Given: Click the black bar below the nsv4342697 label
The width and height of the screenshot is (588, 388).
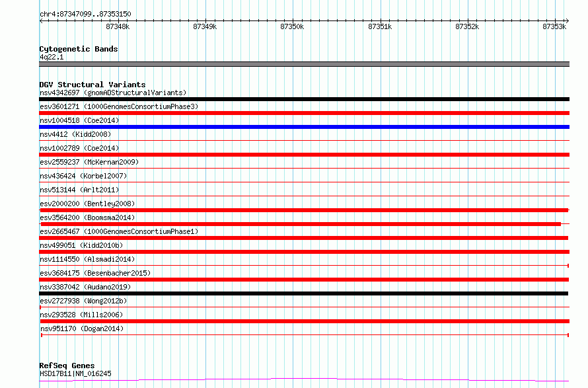Looking at the screenshot, I should pos(304,99).
